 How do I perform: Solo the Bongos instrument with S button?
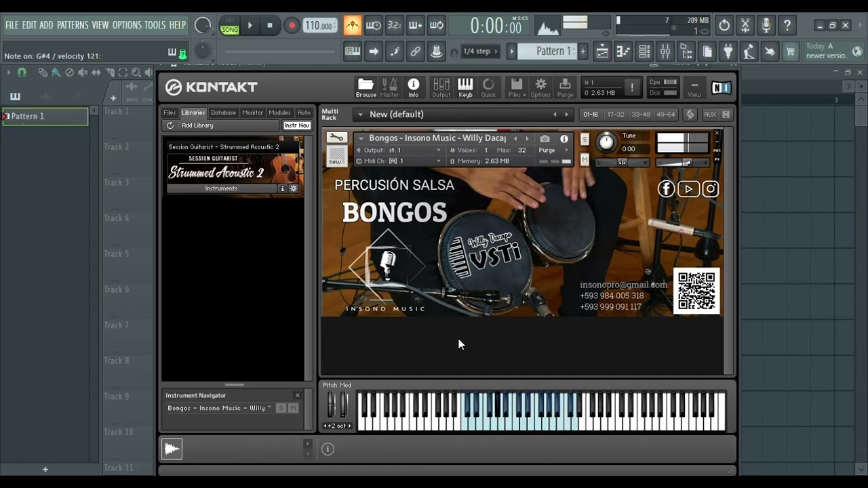(x=585, y=140)
